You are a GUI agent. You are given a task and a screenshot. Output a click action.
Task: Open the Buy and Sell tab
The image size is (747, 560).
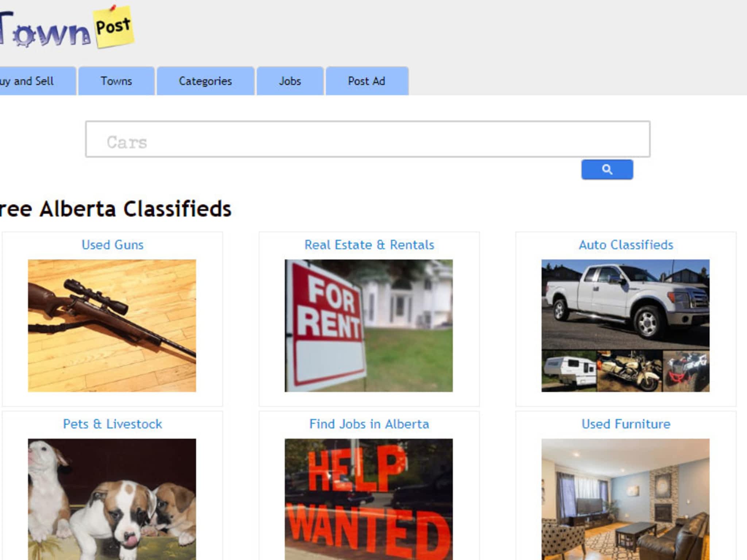tap(38, 81)
